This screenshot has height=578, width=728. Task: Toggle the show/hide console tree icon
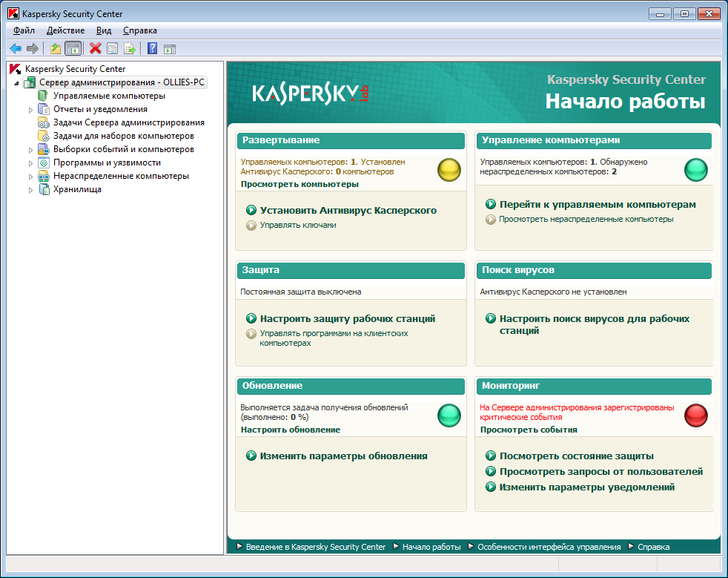coord(73,48)
